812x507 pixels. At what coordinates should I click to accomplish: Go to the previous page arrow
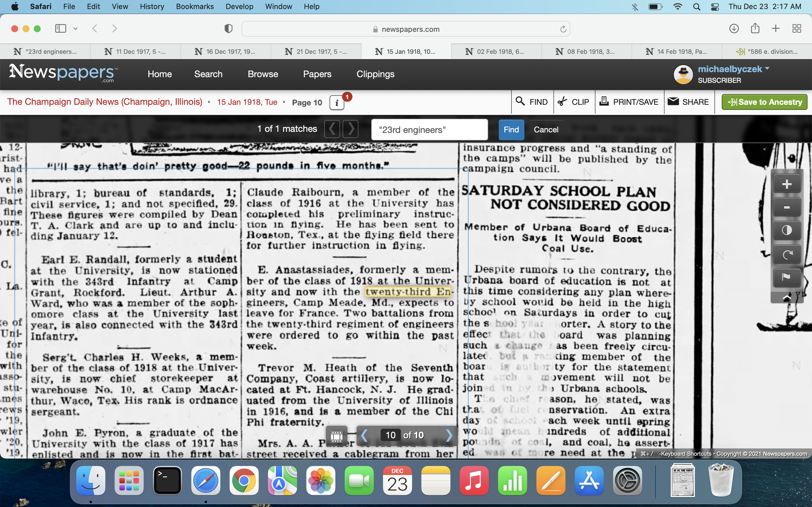coord(364,435)
